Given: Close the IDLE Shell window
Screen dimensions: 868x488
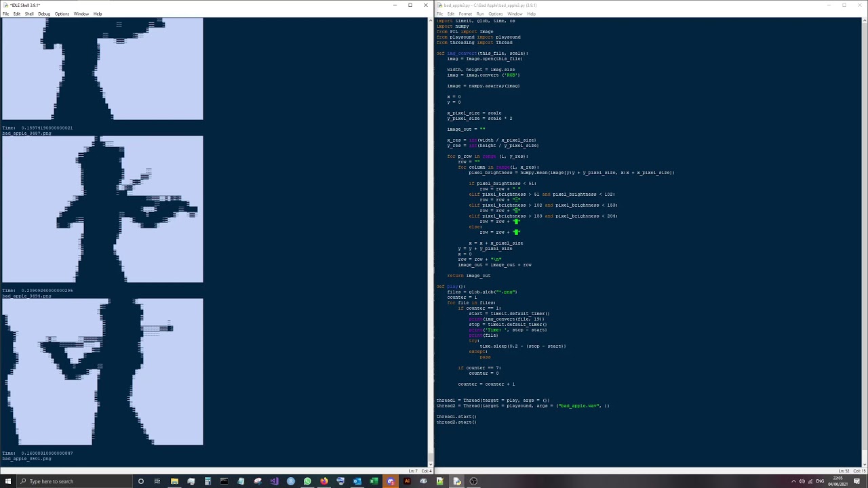Looking at the screenshot, I should (426, 5).
